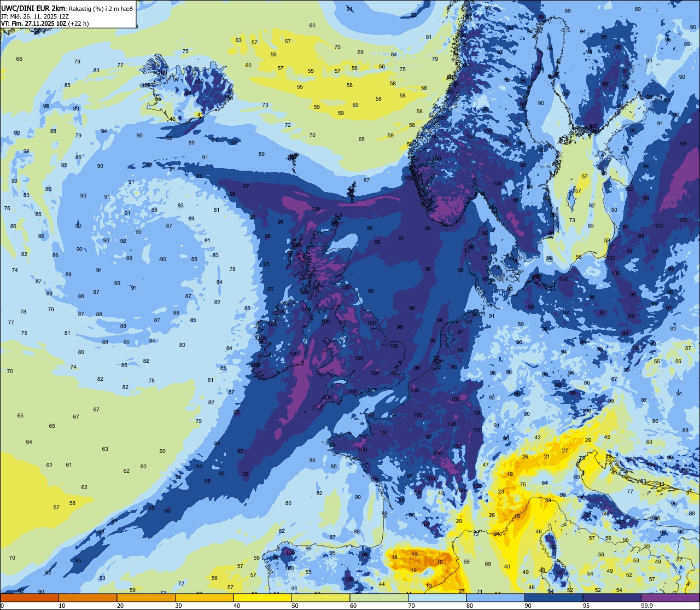The image size is (700, 610).
Task: Click the '95' label under the legend
Action: (x=586, y=606)
